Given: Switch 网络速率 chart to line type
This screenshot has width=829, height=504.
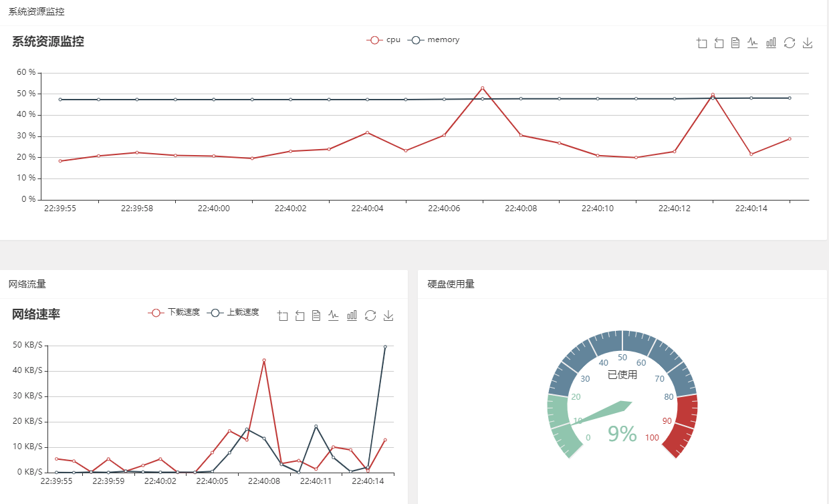Looking at the screenshot, I should (x=334, y=316).
